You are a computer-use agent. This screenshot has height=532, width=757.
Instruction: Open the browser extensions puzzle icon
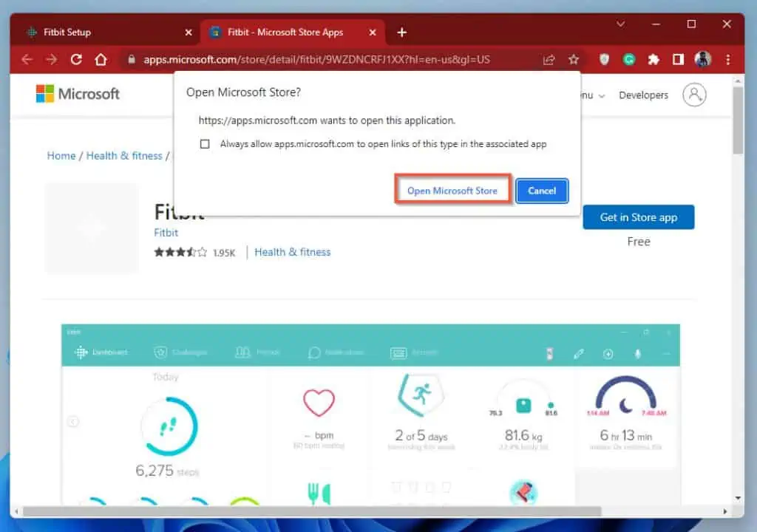[654, 58]
